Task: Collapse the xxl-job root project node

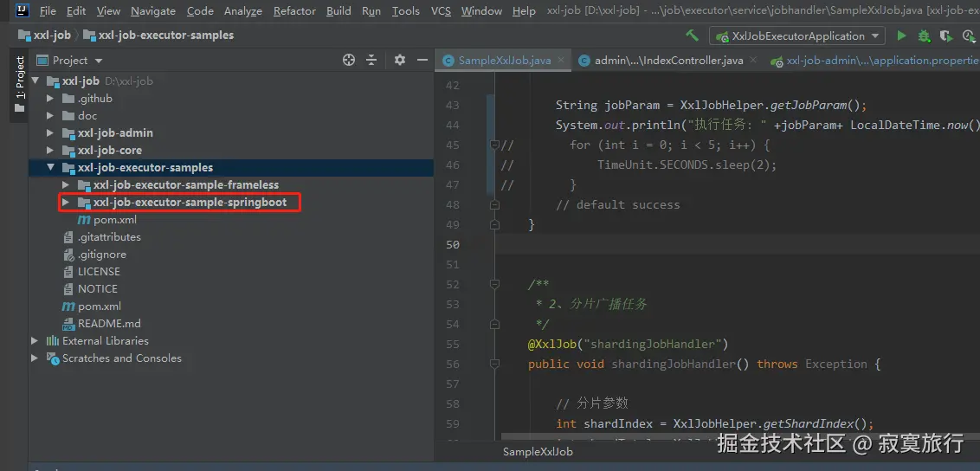Action: 35,81
